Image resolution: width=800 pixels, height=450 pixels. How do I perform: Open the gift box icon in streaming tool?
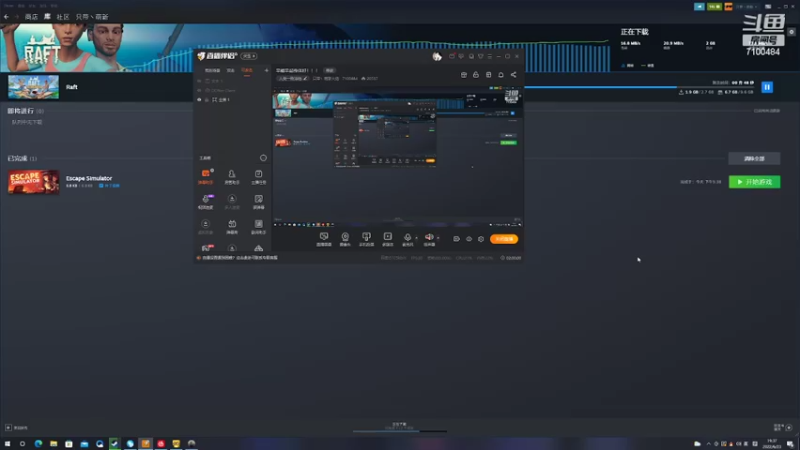pos(463,75)
